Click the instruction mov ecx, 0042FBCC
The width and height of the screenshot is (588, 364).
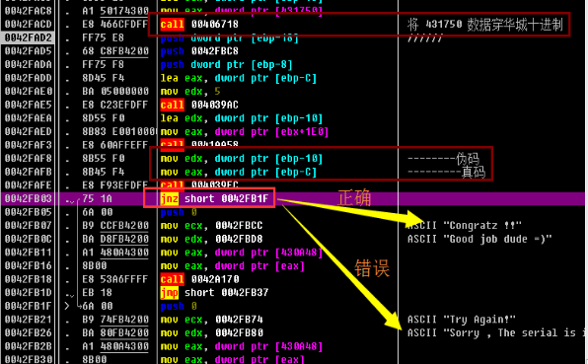[211, 225]
